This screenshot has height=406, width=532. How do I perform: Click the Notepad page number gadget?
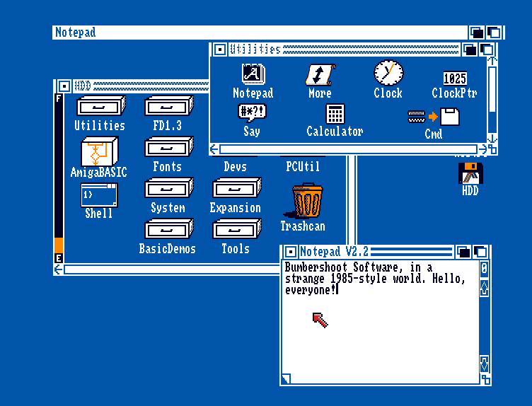485,268
